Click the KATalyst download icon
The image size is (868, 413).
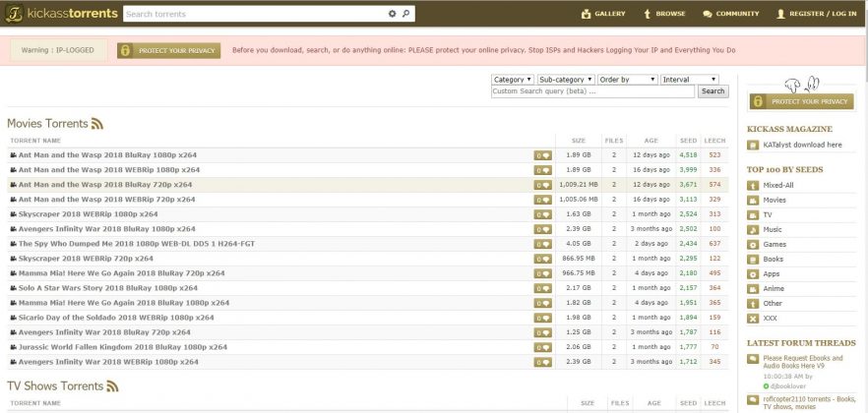(753, 146)
